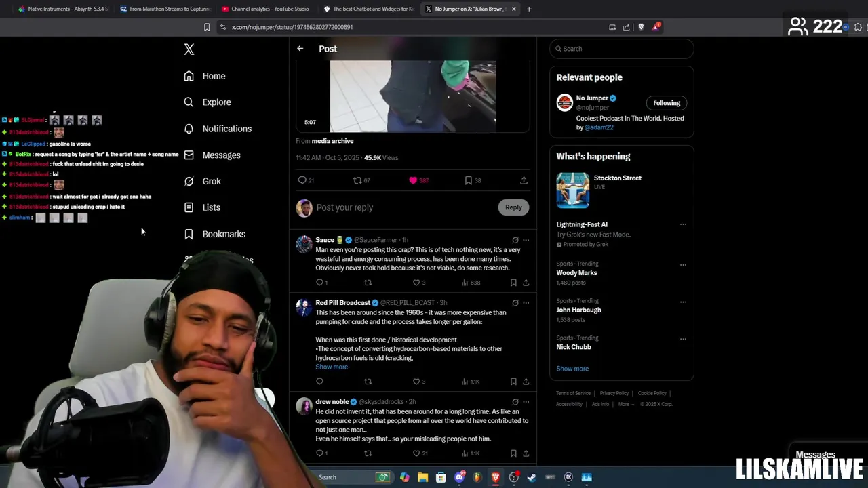The height and width of the screenshot is (488, 868).
Task: Open Steam from taskbar
Action: tap(532, 477)
